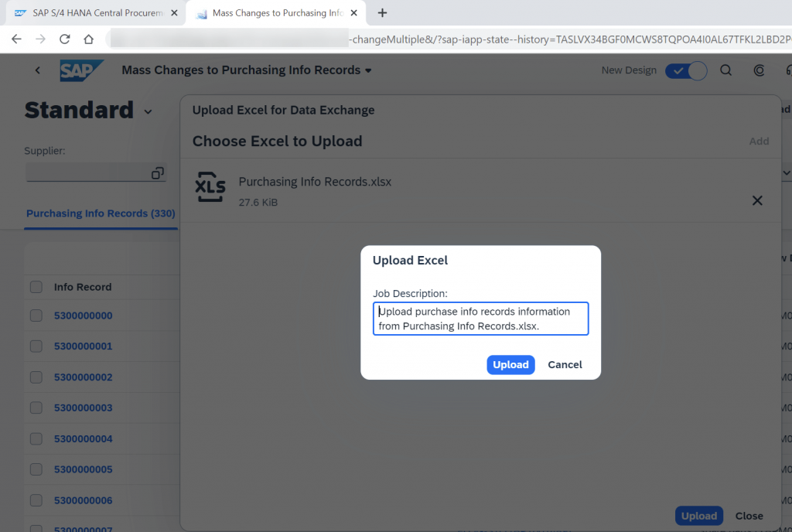792x532 pixels.
Task: Open info record 5300000006
Action: tap(84, 500)
